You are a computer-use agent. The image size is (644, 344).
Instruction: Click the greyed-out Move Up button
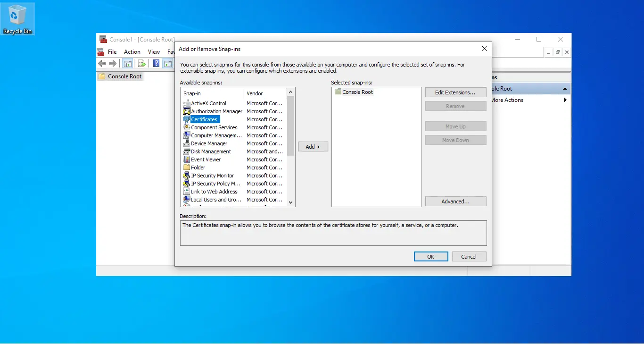(455, 126)
